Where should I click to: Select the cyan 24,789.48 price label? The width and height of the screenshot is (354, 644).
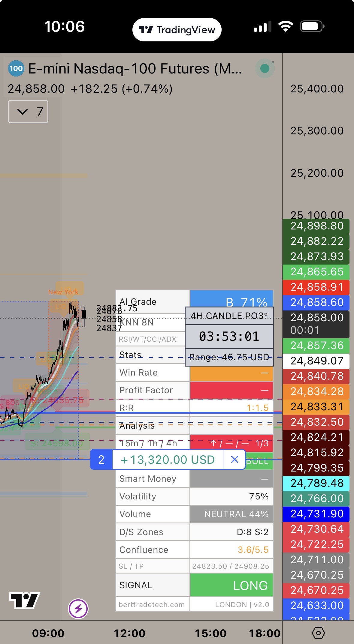click(x=316, y=483)
